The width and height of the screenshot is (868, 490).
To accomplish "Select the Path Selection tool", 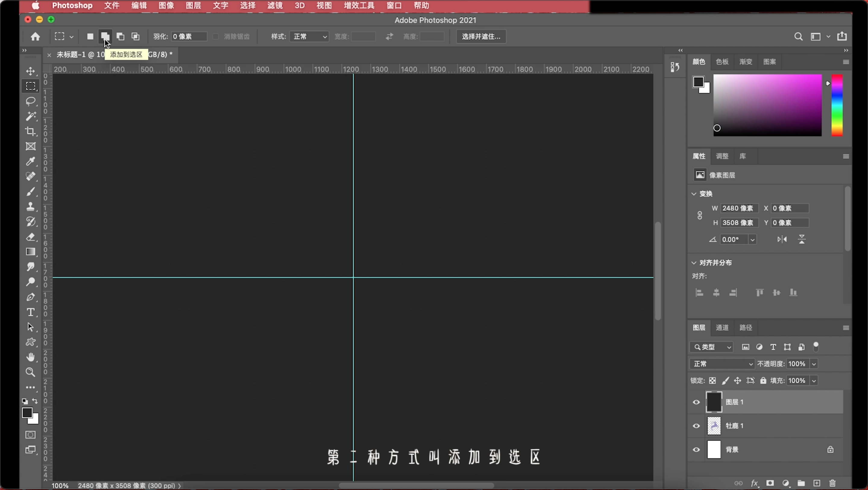I will tap(31, 327).
